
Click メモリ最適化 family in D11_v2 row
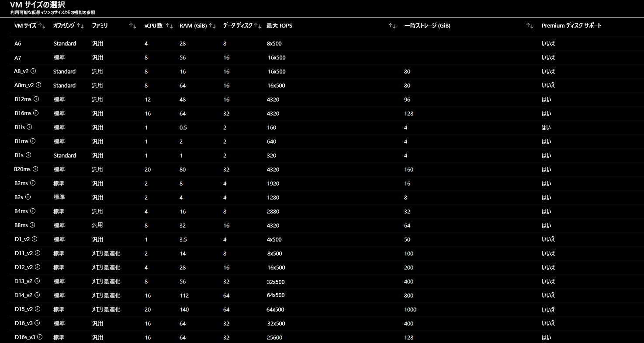click(106, 253)
